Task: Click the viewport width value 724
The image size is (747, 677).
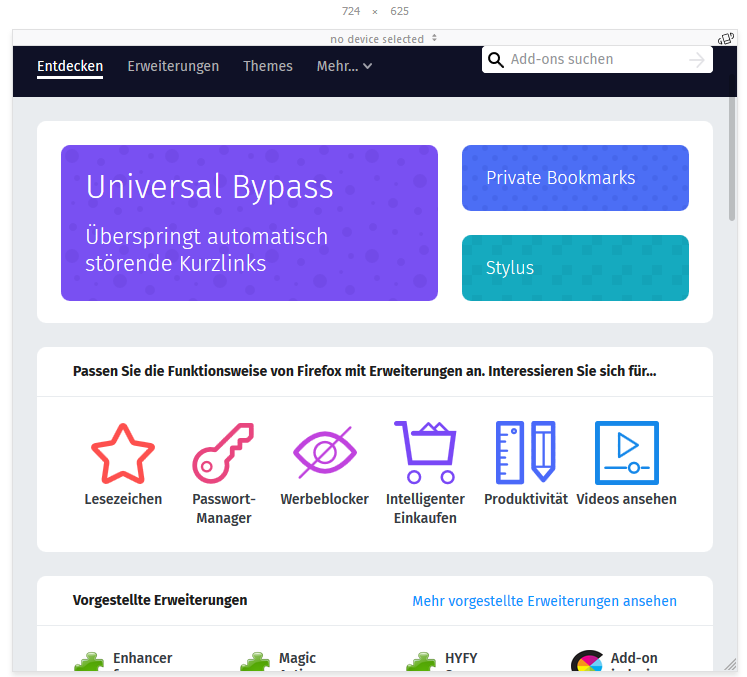Action: pos(351,11)
